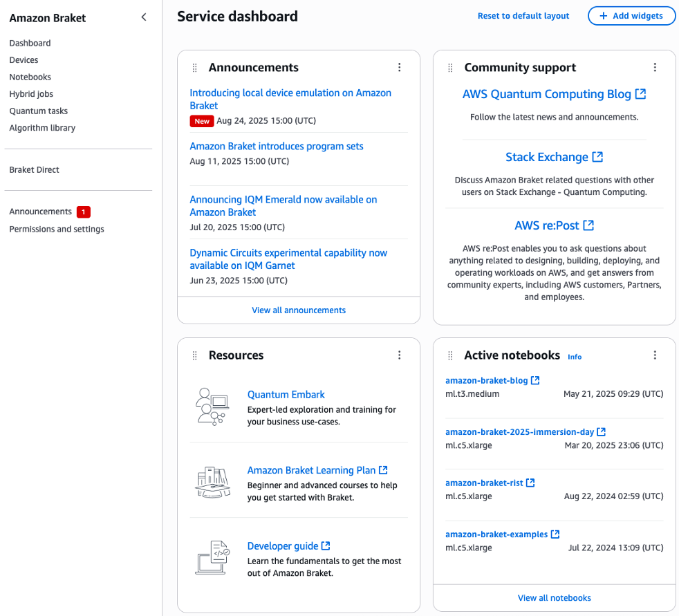The width and height of the screenshot is (679, 616).
Task: Go to Dashboard in side navigation
Action: [30, 43]
